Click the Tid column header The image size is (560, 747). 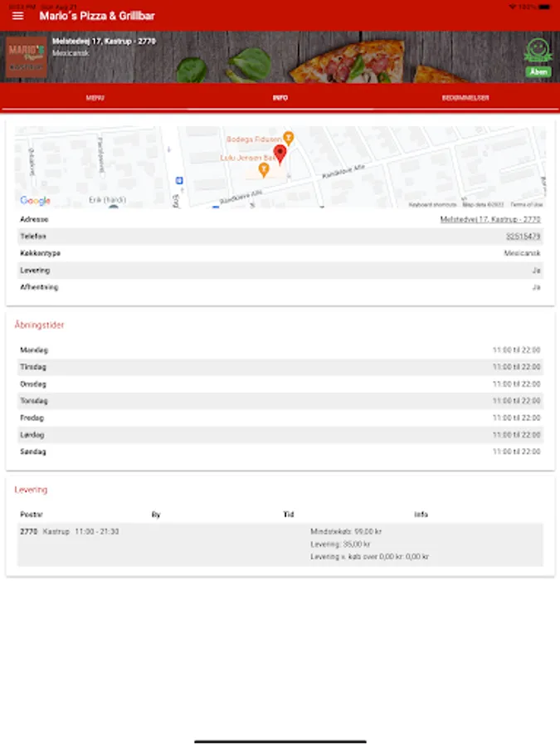tap(289, 515)
